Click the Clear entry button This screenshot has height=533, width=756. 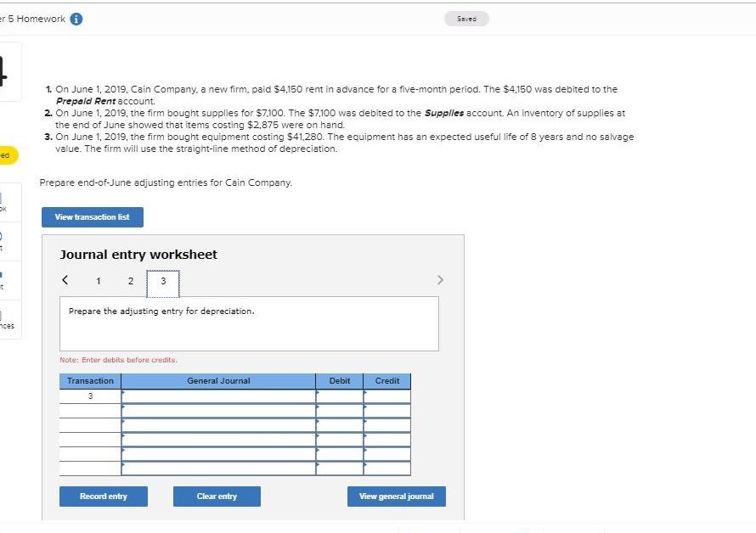[x=217, y=497]
